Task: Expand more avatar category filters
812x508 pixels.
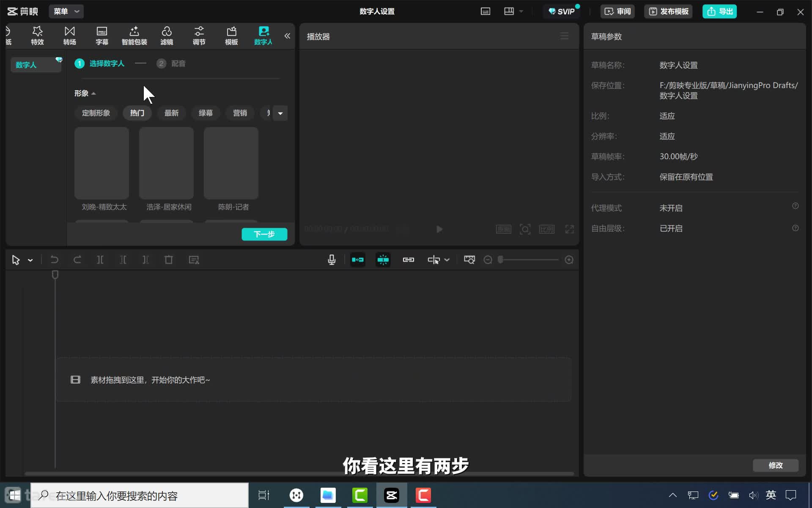Action: pyautogui.click(x=280, y=113)
